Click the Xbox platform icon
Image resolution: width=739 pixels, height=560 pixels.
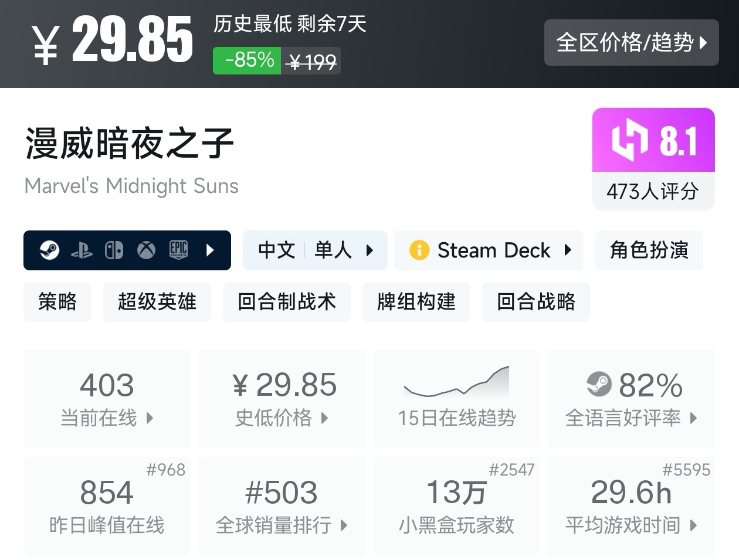click(146, 250)
